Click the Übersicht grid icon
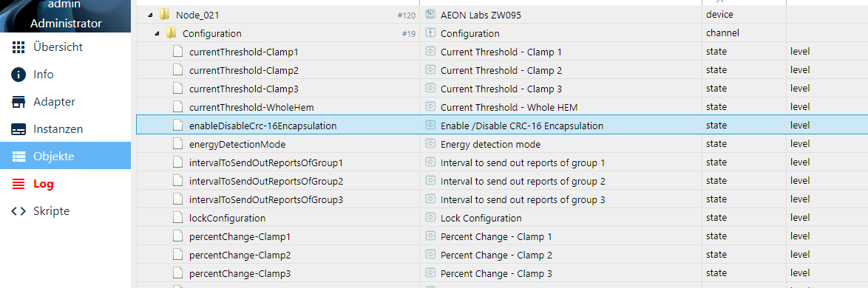Image resolution: width=868 pixels, height=288 pixels. 18,47
